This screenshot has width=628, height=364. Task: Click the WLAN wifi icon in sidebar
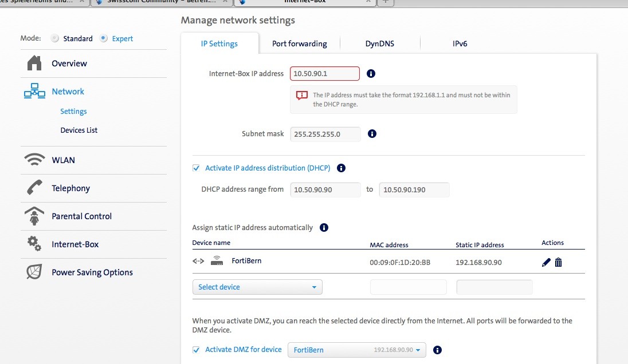click(34, 160)
